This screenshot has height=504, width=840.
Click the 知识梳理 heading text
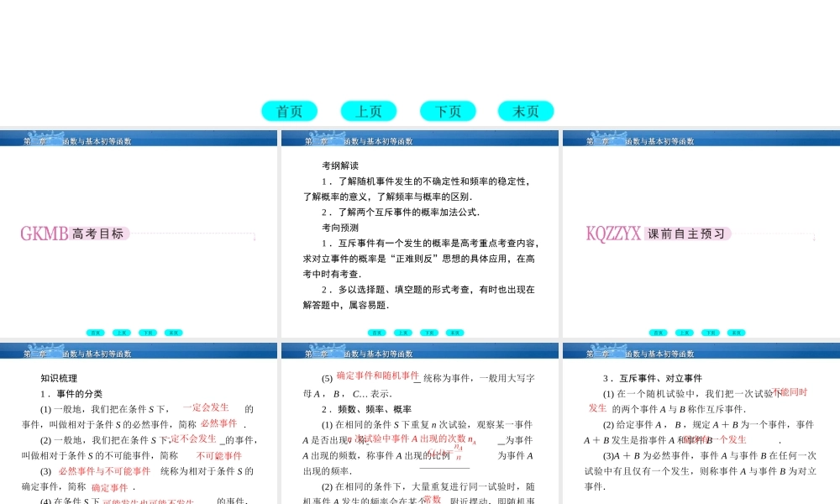tap(59, 378)
